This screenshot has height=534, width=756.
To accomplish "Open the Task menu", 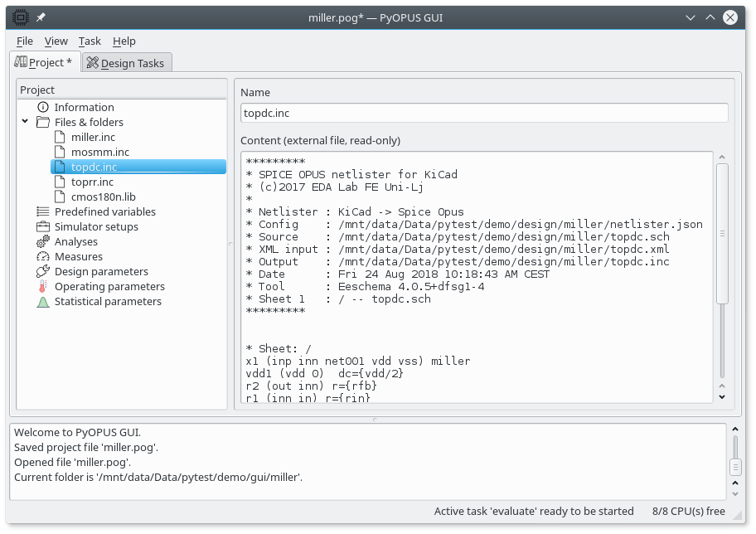I will [x=90, y=41].
